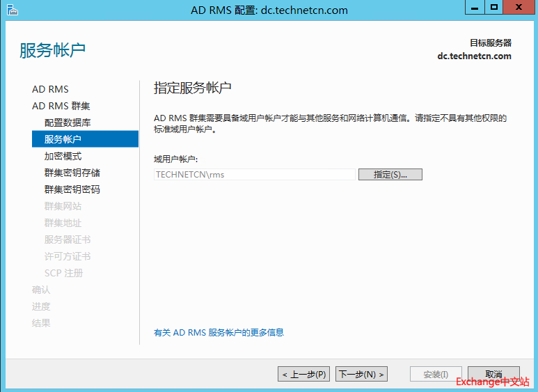This screenshot has height=392, width=538.
Task: Click the 群集网站 step in sidebar
Action: (63, 206)
